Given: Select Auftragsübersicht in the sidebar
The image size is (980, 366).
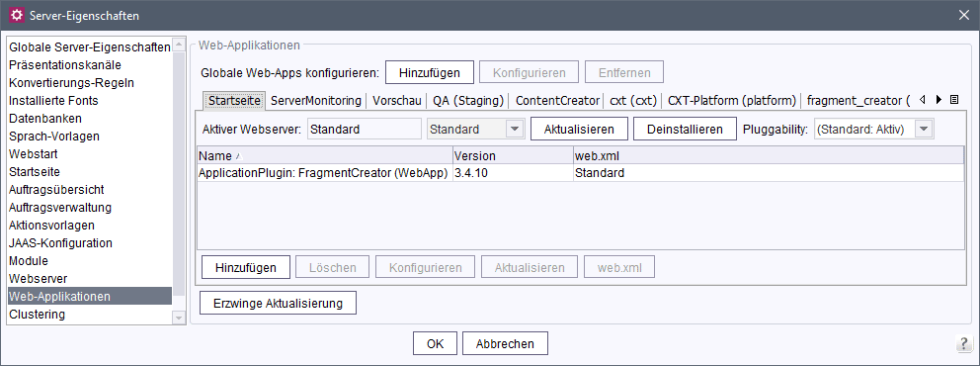Looking at the screenshot, I should [x=89, y=190].
